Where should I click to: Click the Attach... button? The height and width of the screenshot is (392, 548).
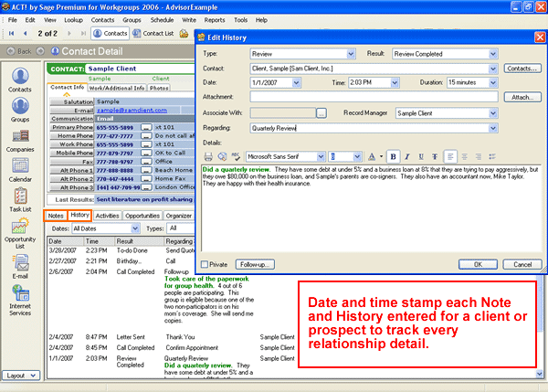click(x=522, y=97)
